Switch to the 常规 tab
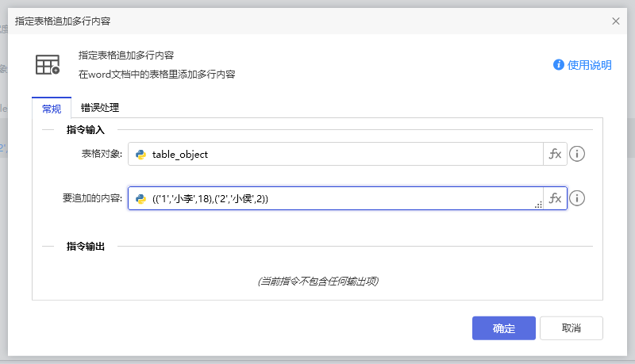Viewport: 635px width, 364px height. [x=52, y=109]
